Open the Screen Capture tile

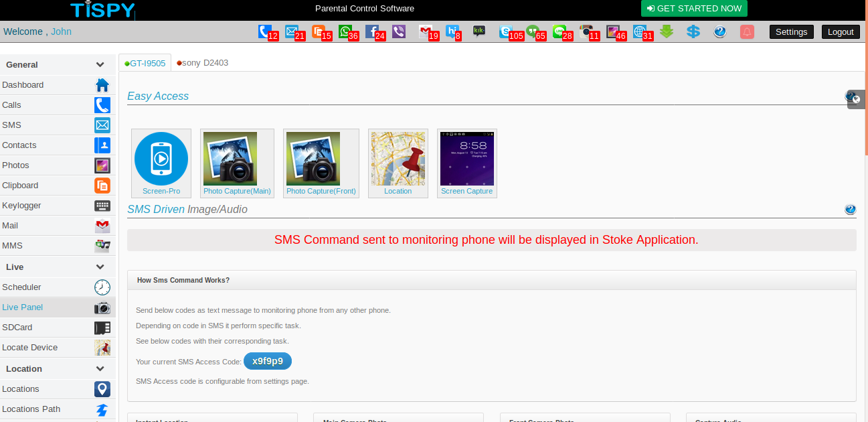[466, 163]
